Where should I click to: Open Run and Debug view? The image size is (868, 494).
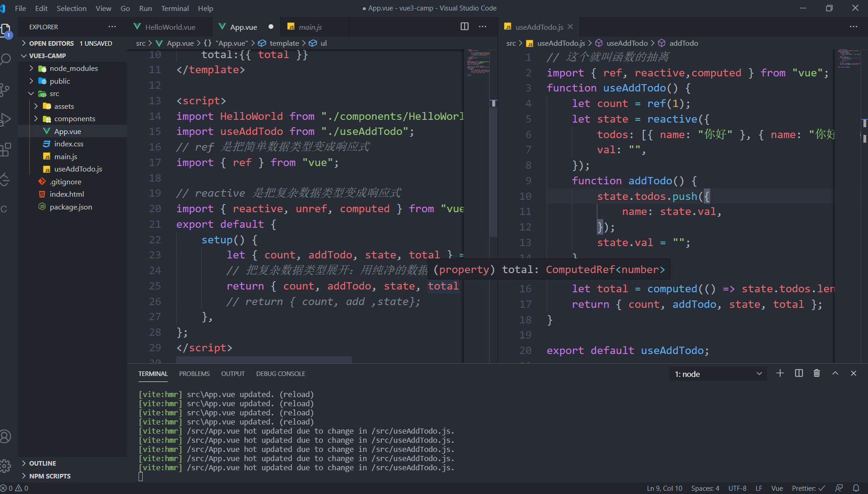5,119
